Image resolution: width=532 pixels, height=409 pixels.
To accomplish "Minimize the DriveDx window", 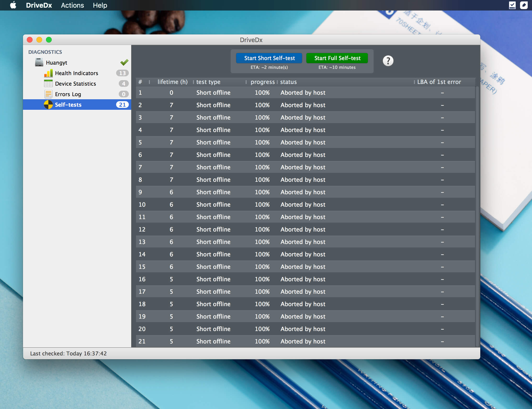I will pyautogui.click(x=39, y=40).
